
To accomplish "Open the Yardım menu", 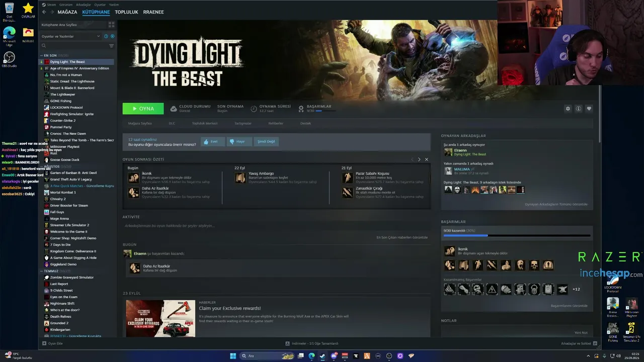I will coord(114,5).
